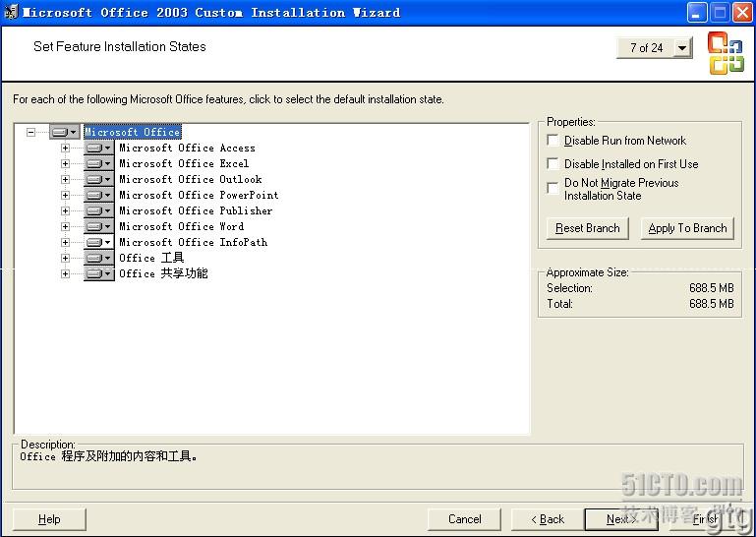Viewport: 756px width, 537px height.
Task: Select Microsoft Office InfoPath label
Action: click(193, 242)
